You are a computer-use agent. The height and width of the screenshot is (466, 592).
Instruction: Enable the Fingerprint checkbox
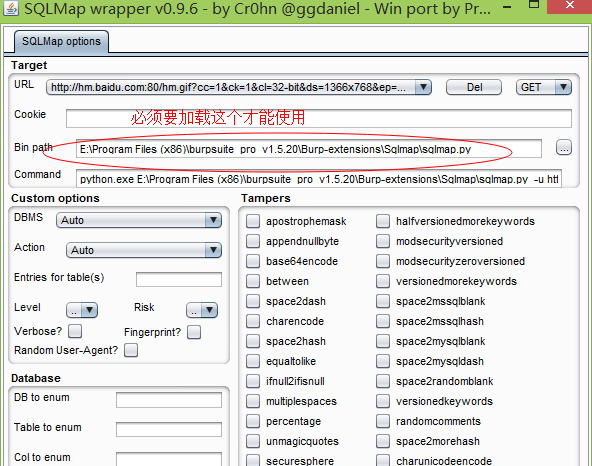(x=194, y=332)
